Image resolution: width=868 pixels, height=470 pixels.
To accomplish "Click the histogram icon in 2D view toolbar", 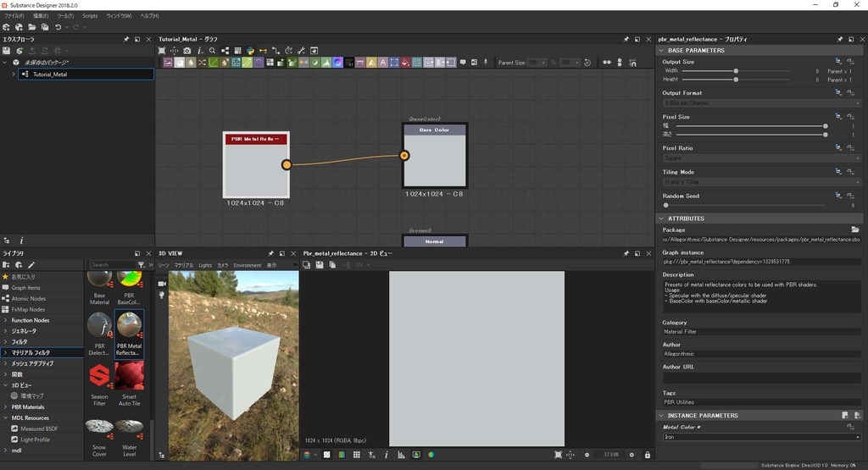I will (401, 455).
